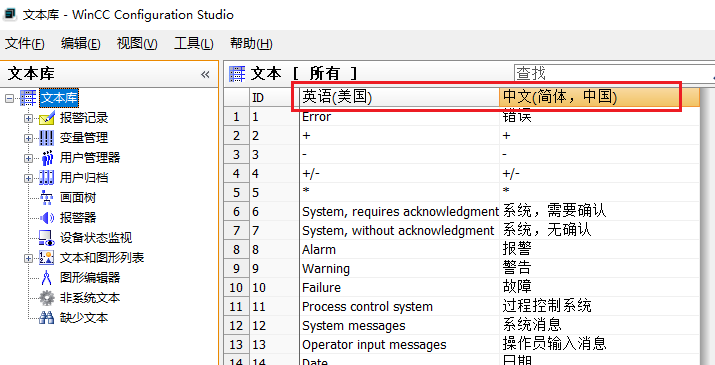Click the 'System messages' cell
This screenshot has height=365, width=715.
pyautogui.click(x=399, y=326)
